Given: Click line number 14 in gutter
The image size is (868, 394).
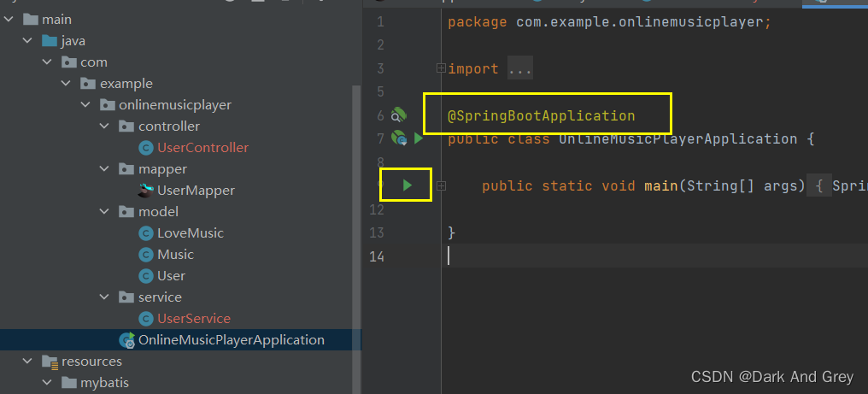Looking at the screenshot, I should pos(377,256).
